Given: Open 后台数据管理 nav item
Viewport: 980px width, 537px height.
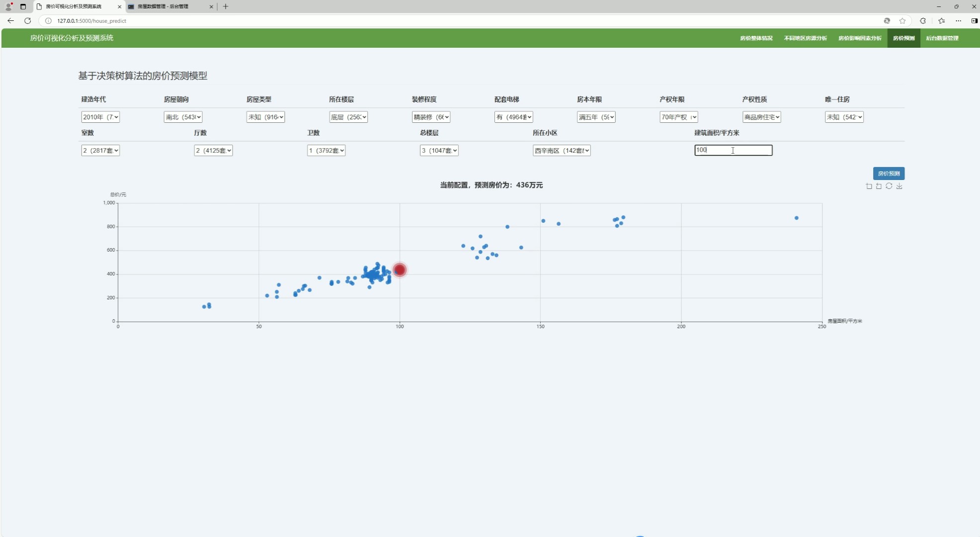Looking at the screenshot, I should click(x=942, y=38).
